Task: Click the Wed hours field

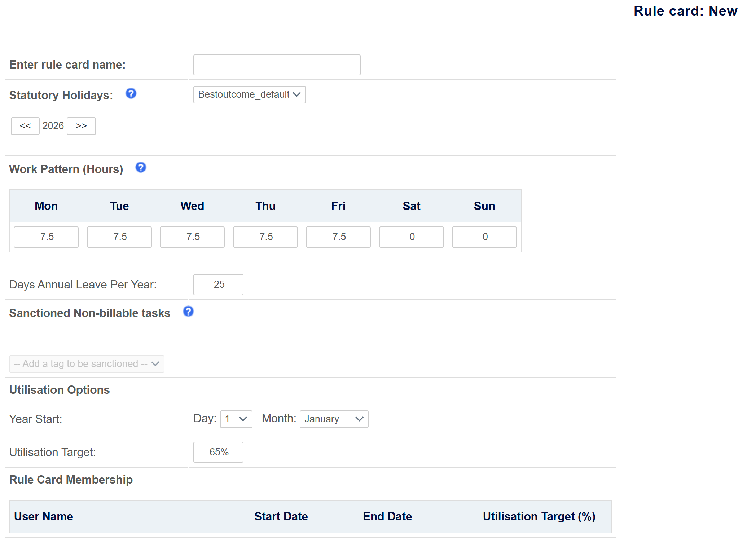Action: coord(192,237)
